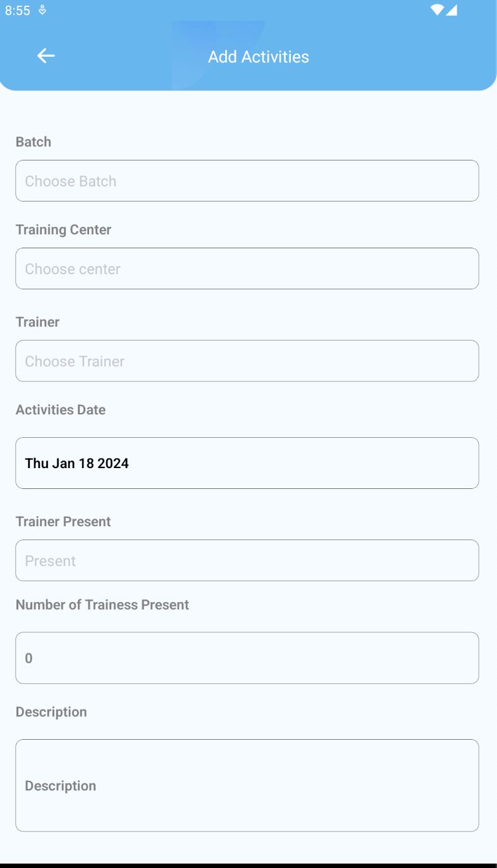
Task: Tap the Training Center label
Action: pyautogui.click(x=63, y=230)
